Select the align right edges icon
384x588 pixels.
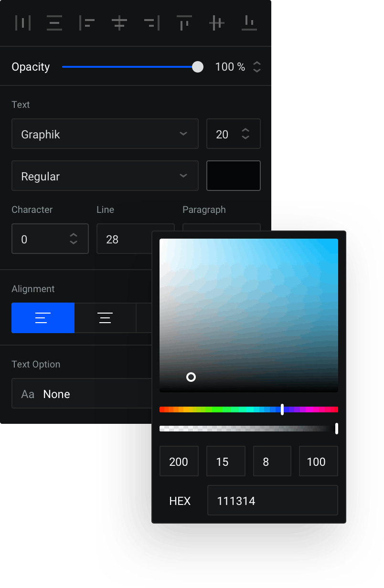coord(152,23)
